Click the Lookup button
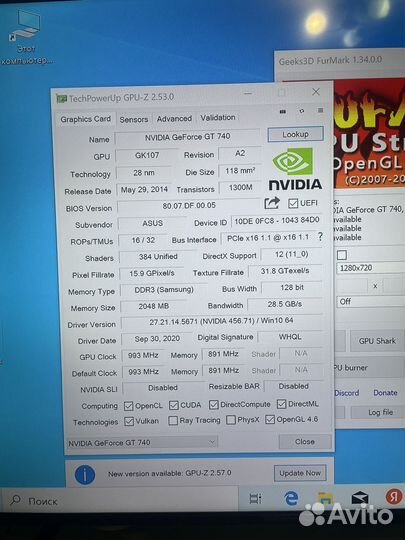This screenshot has width=405, height=540. (295, 134)
